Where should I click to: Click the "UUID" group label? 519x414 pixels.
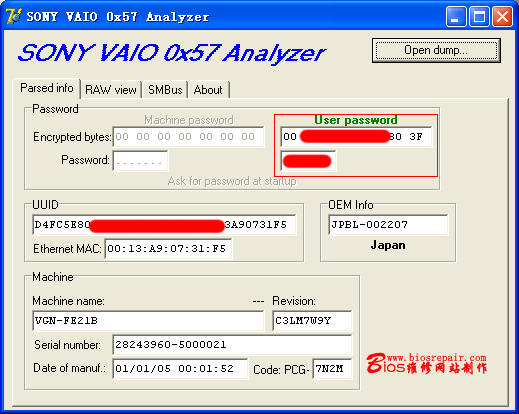[45, 205]
